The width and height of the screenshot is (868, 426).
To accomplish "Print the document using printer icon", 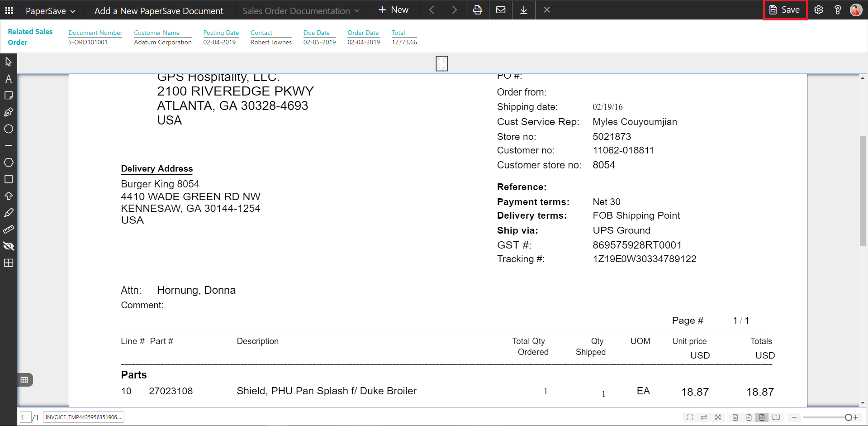I will (x=477, y=10).
